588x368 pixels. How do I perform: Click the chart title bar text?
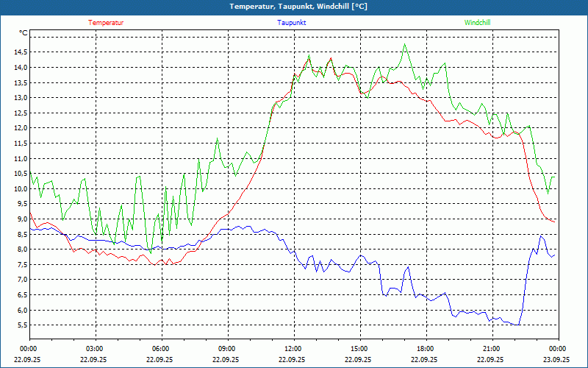pos(294,7)
